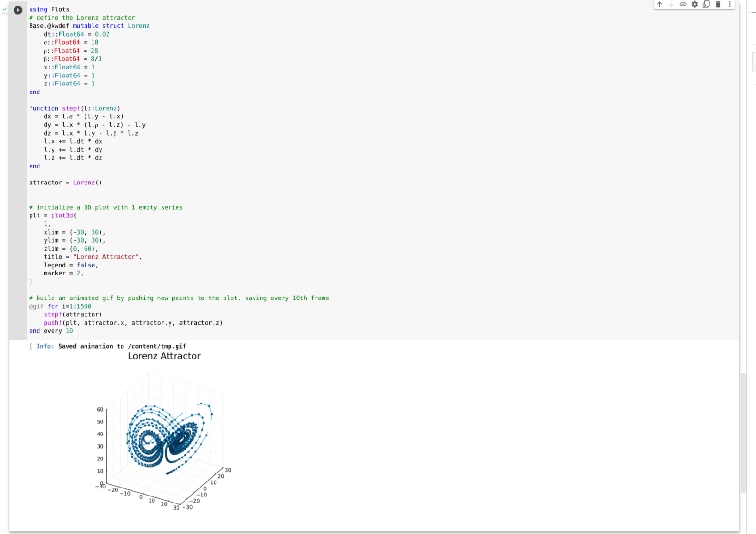This screenshot has height=534, width=756.
Task: Place cursor on the 'using Plots' line
Action: [x=49, y=9]
